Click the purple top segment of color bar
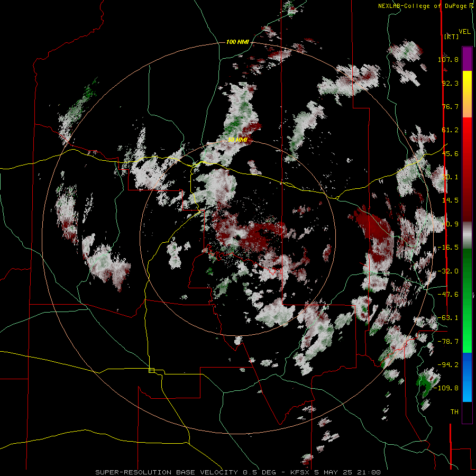 (x=467, y=59)
